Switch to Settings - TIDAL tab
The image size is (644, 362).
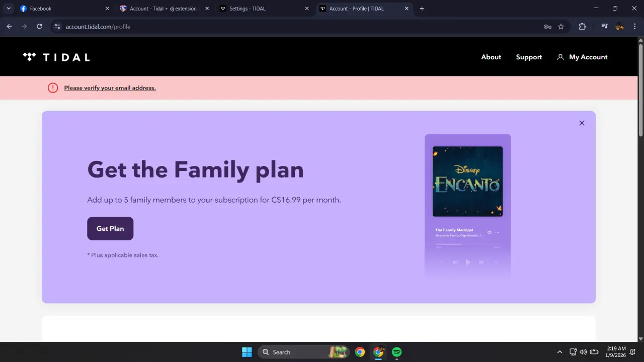pos(265,9)
